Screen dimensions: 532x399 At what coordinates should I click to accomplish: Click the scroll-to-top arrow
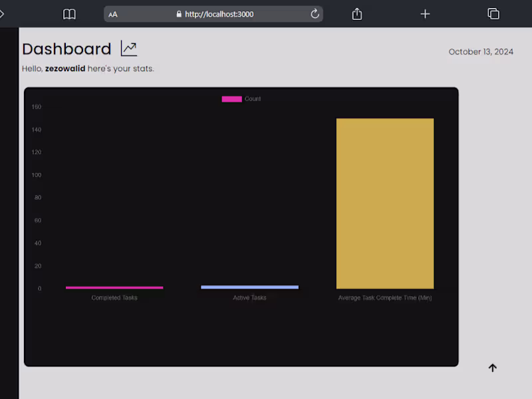coord(493,368)
